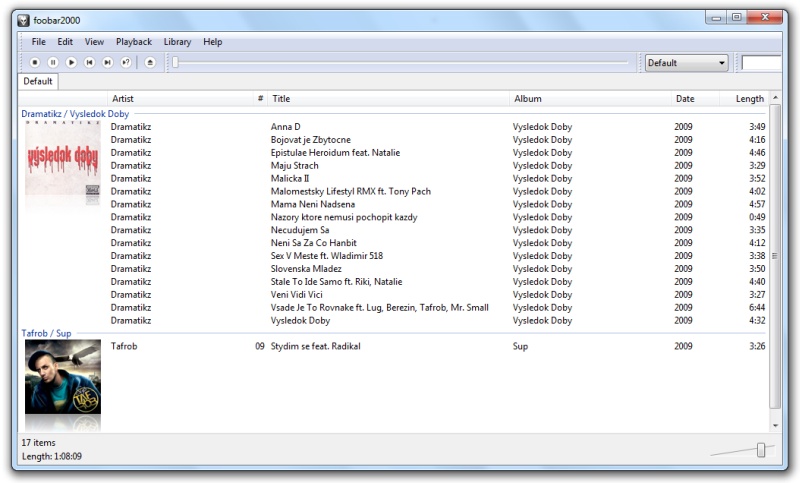Click the Tafrob artist cell
This screenshot has width=800, height=483.
(x=124, y=346)
